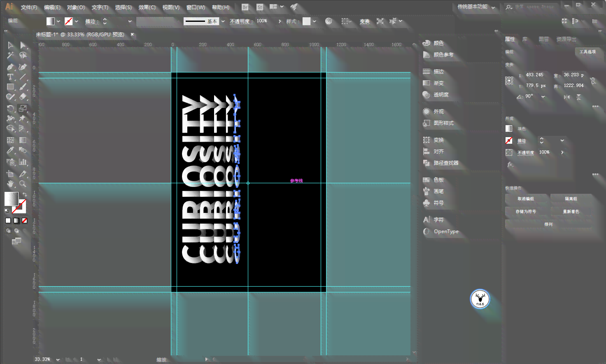This screenshot has height=364, width=606.
Task: Toggle constrain width and height proportions link
Action: pos(593,80)
